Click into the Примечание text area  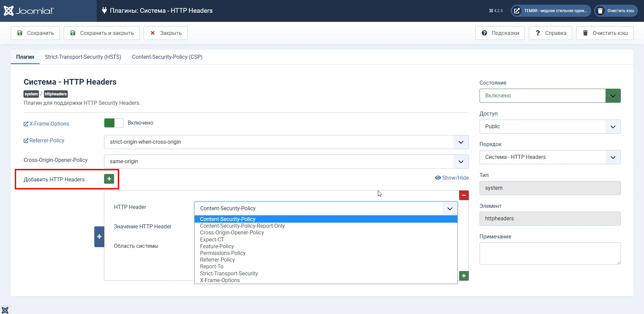pyautogui.click(x=550, y=254)
